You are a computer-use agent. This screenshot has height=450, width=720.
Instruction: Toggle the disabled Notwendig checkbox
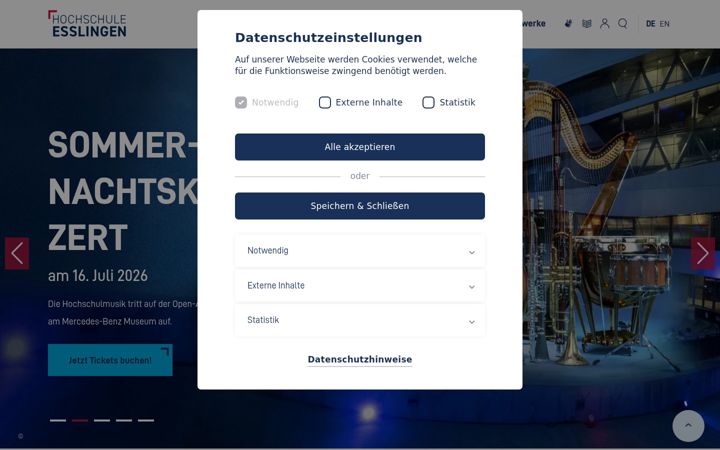click(241, 102)
